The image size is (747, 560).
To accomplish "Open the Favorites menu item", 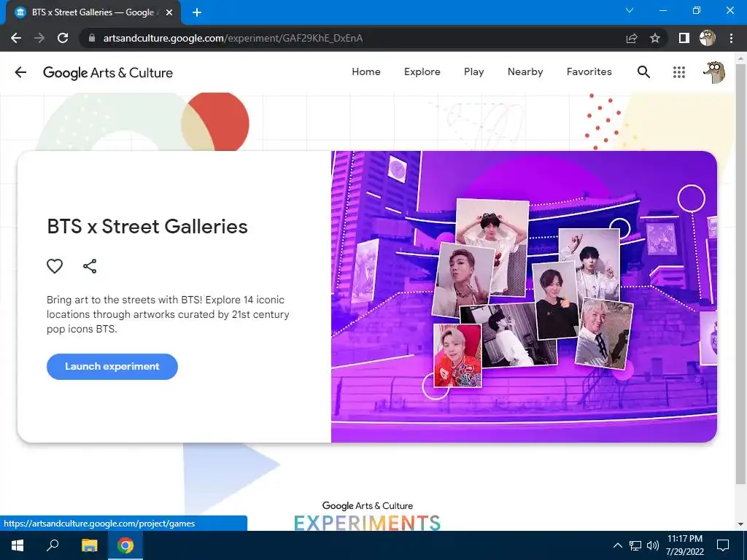I will tap(589, 72).
